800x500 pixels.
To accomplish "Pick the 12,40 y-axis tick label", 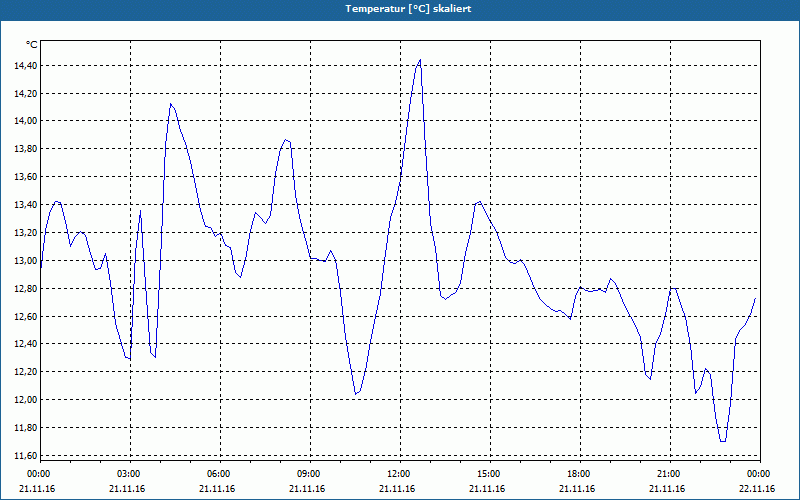I will (x=25, y=344).
